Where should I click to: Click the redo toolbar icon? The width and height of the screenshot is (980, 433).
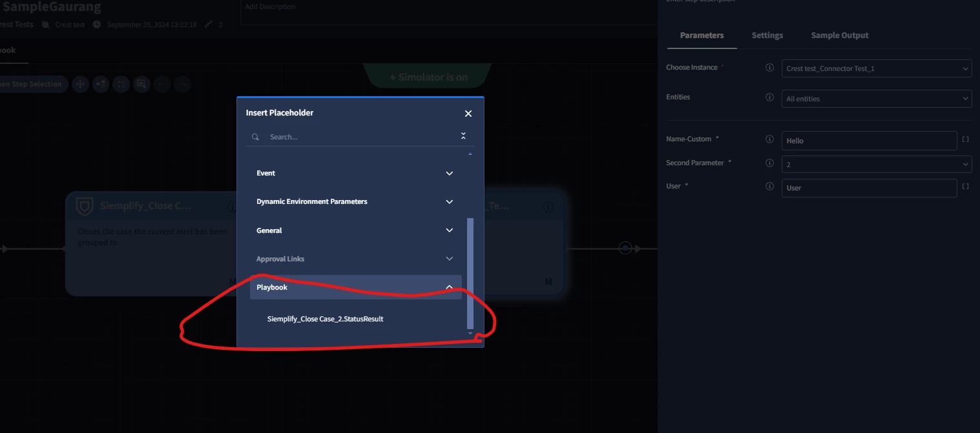click(183, 84)
